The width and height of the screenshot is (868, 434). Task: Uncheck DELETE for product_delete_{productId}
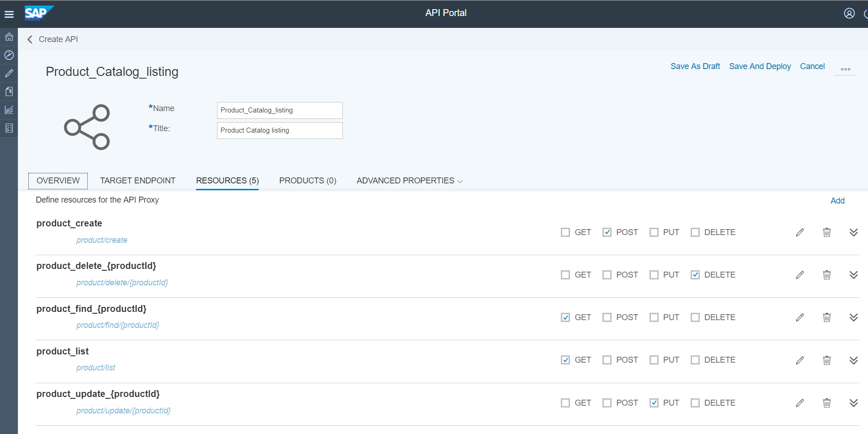tap(695, 275)
